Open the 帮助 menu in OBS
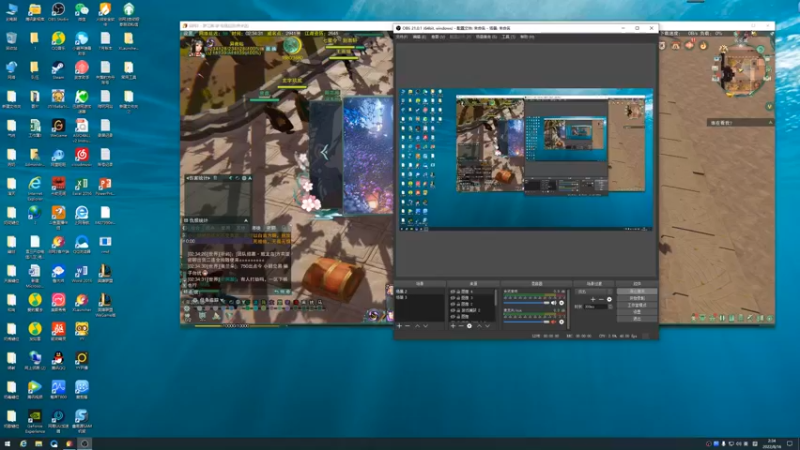Image resolution: width=800 pixels, height=450 pixels. (x=527, y=37)
